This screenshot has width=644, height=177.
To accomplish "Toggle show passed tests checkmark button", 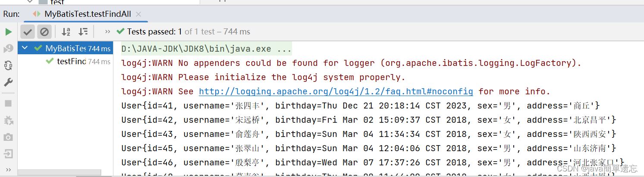I will pos(28,31).
